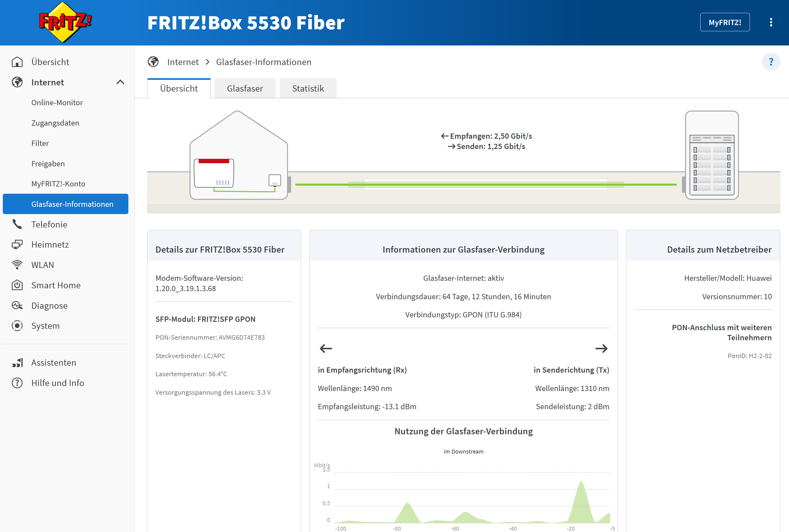Click the Steckverbinder: LC/APC text
Image resolution: width=789 pixels, height=532 pixels.
(190, 356)
